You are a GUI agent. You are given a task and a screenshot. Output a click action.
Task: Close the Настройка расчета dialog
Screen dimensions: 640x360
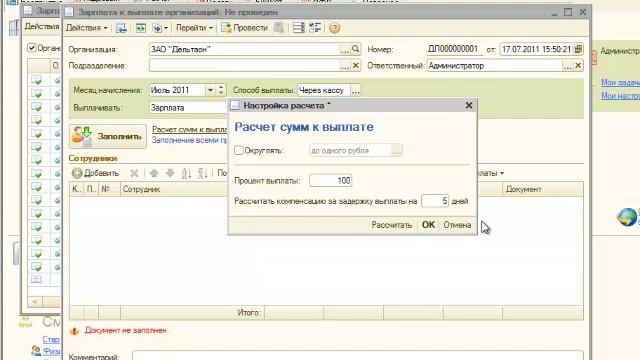pos(469,105)
